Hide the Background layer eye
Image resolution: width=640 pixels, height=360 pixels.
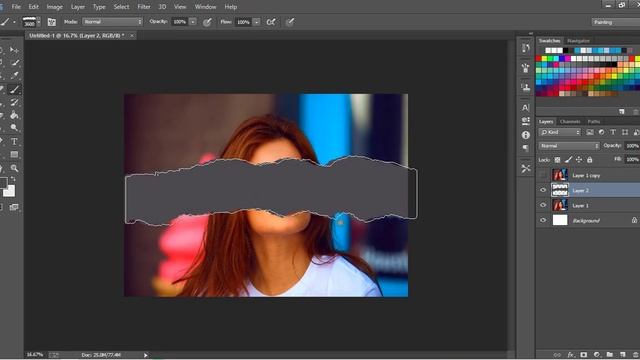[x=543, y=220]
